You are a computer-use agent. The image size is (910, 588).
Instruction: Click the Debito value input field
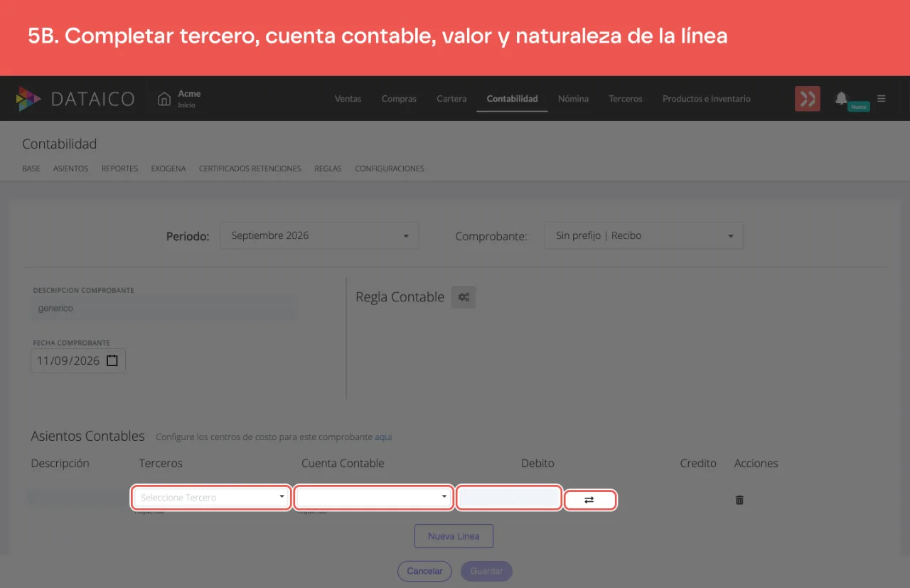(x=509, y=498)
